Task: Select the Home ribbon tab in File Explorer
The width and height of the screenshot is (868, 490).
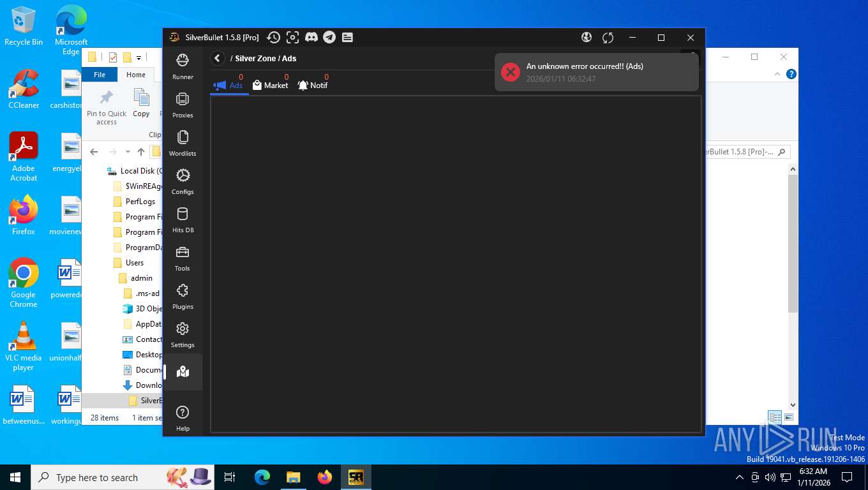Action: [x=136, y=75]
